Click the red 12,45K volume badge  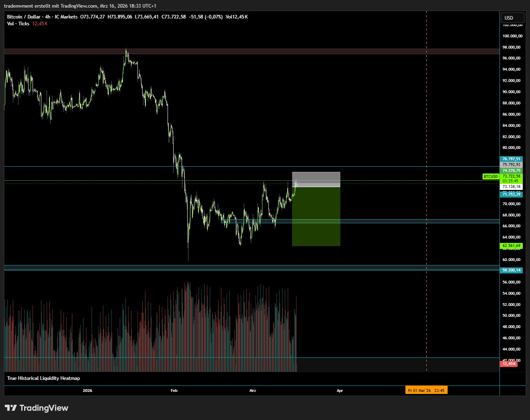[509, 363]
